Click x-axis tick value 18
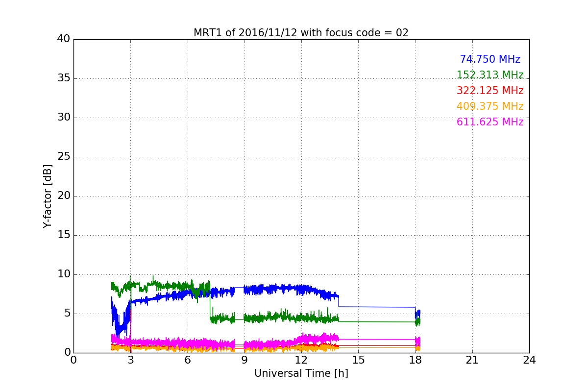 (x=416, y=360)
